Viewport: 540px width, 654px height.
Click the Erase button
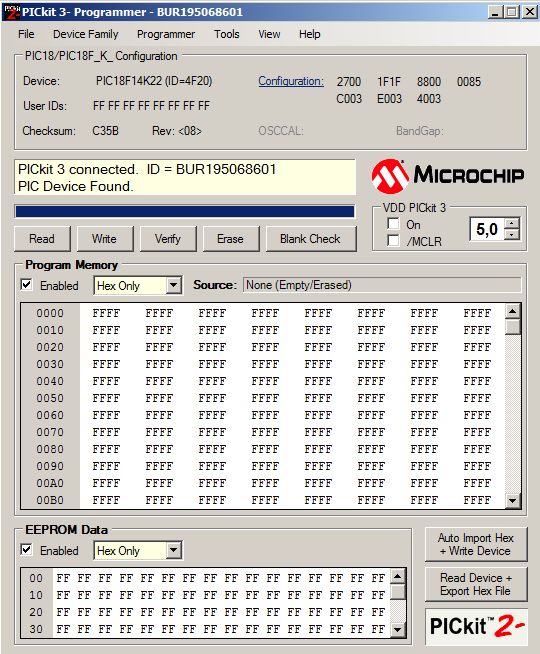(x=231, y=239)
